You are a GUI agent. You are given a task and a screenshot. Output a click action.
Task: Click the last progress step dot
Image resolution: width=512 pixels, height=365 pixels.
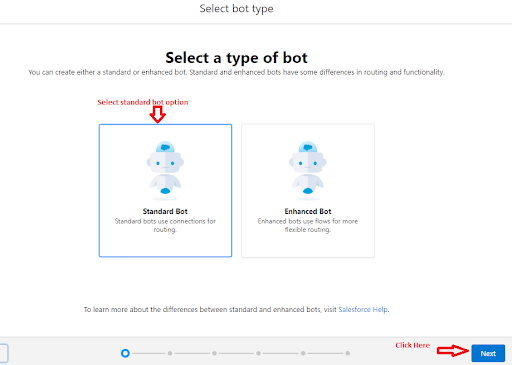coord(348,353)
